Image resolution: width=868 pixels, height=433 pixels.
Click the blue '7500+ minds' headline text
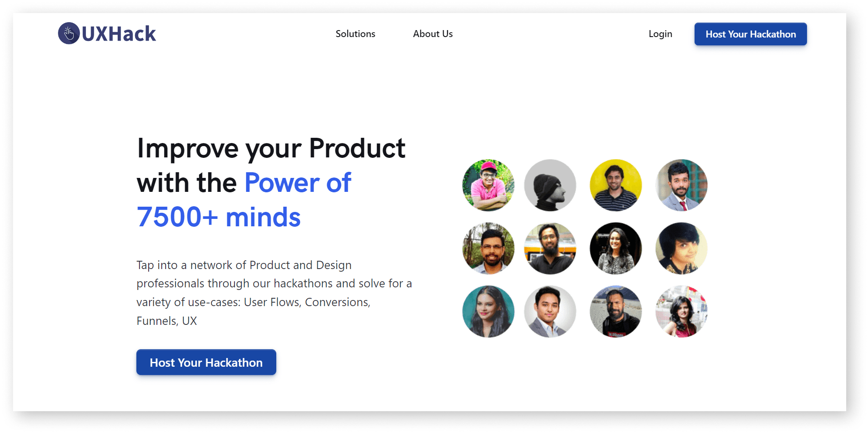click(x=219, y=217)
